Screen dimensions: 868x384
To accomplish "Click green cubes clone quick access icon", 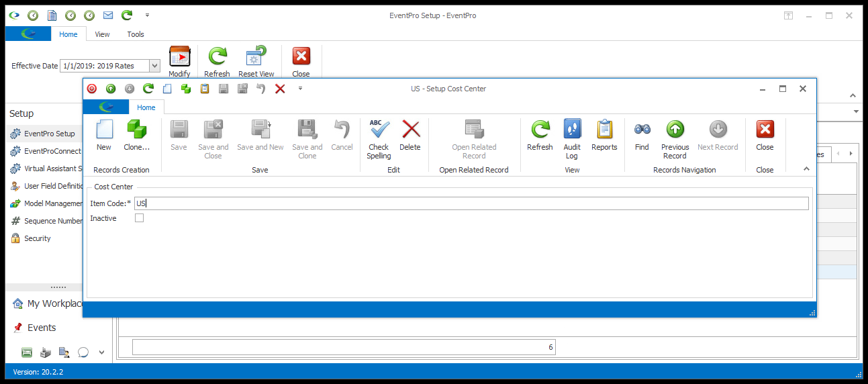I will click(186, 89).
